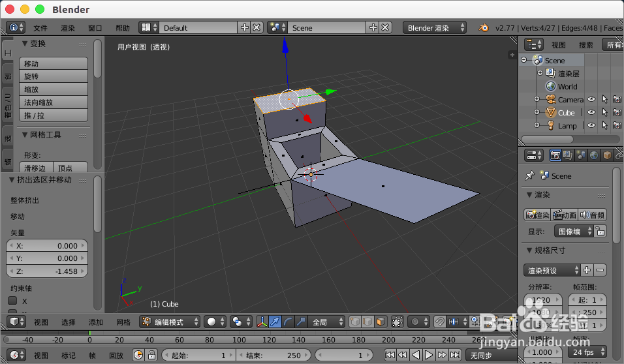
Task: Toggle limit selection to visible icon
Action: [x=397, y=322]
